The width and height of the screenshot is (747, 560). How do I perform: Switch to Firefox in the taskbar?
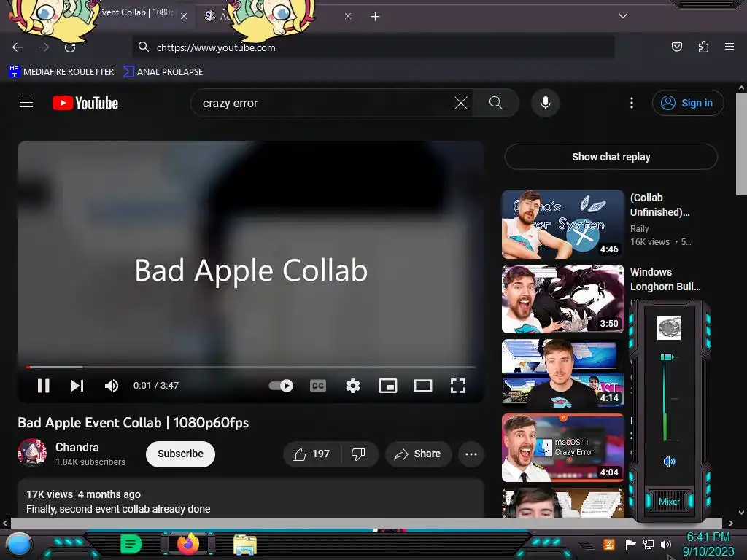[188, 544]
